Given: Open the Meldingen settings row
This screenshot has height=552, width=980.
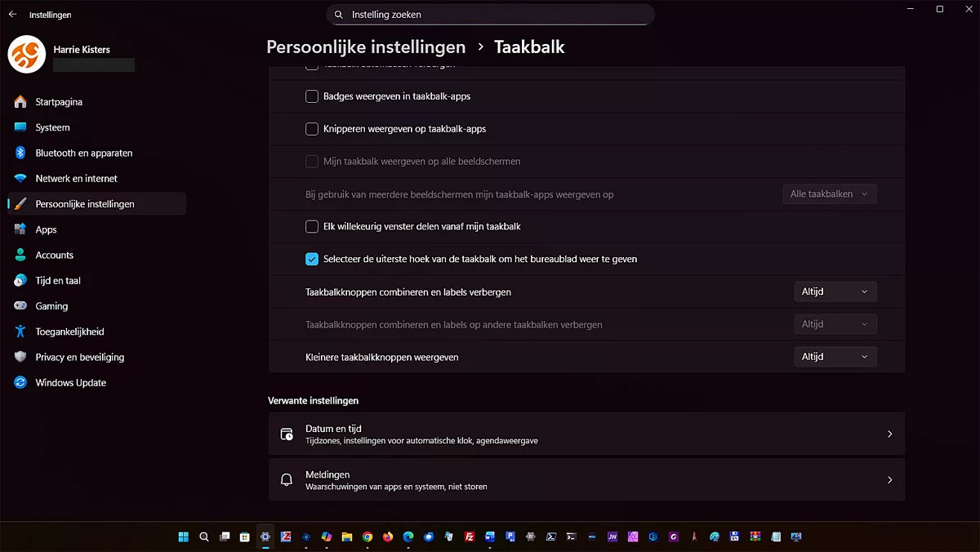Looking at the screenshot, I should coord(586,479).
